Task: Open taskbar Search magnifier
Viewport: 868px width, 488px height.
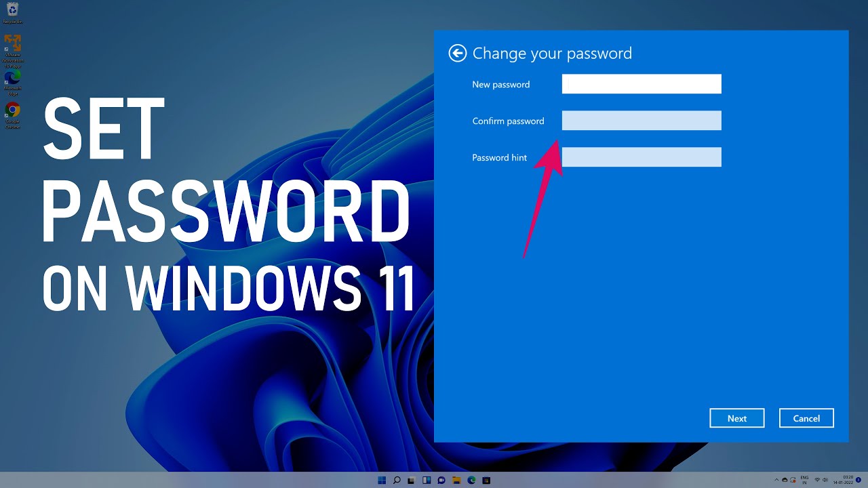Action: pyautogui.click(x=397, y=481)
